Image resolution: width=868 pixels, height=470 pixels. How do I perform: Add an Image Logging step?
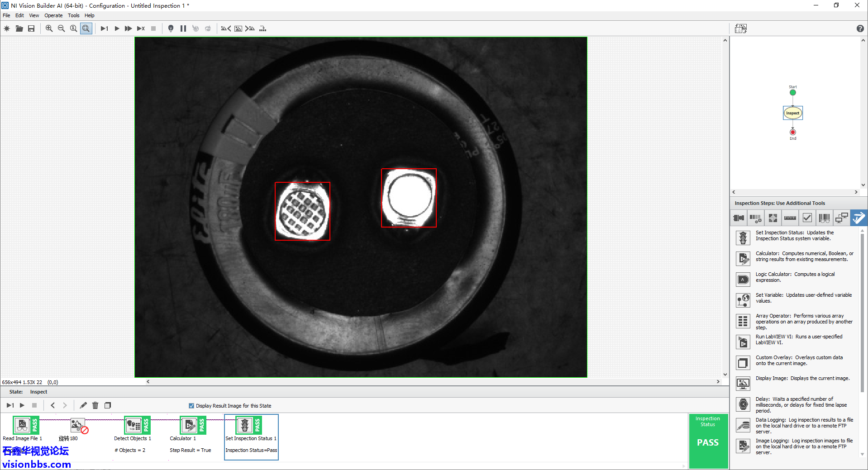click(x=795, y=446)
